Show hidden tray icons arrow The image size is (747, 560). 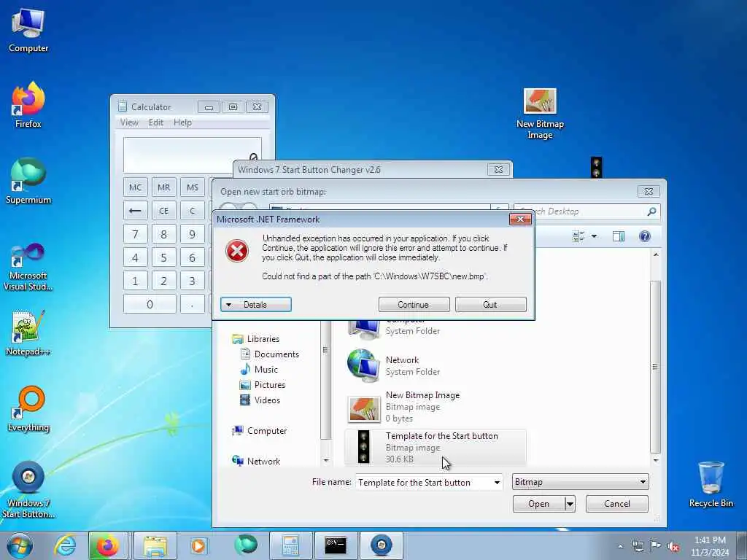click(620, 547)
